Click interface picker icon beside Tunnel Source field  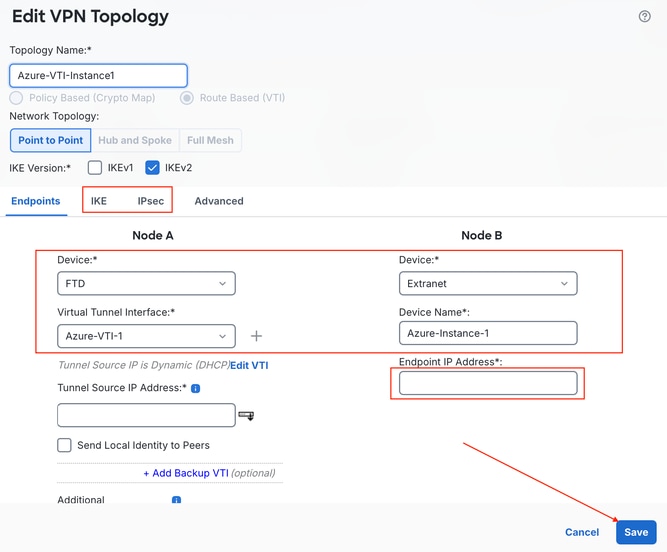[246, 415]
